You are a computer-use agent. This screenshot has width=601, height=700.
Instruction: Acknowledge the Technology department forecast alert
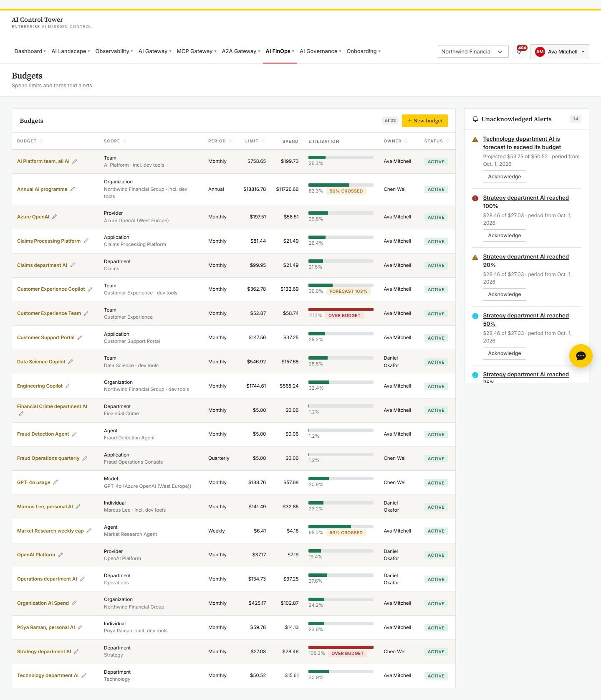coord(505,177)
